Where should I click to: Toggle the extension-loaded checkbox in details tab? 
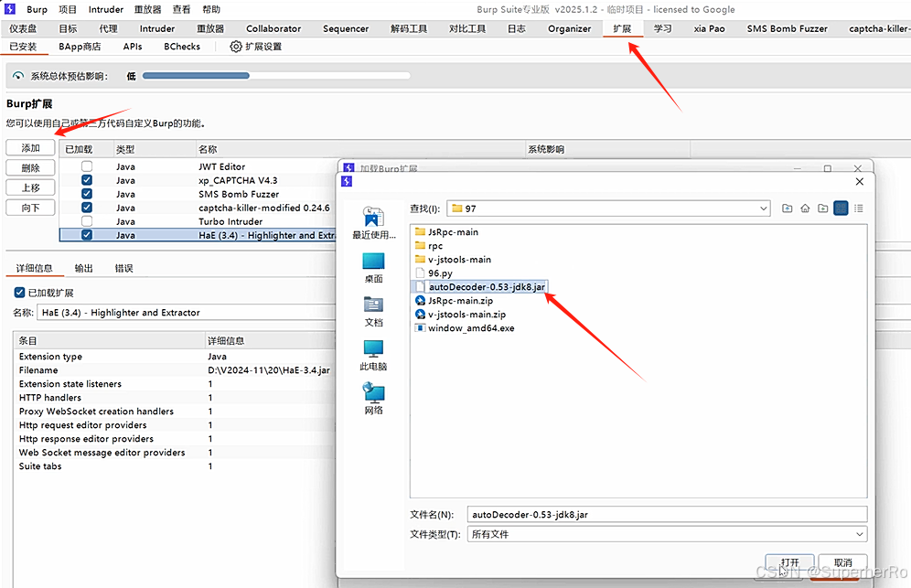click(x=19, y=293)
